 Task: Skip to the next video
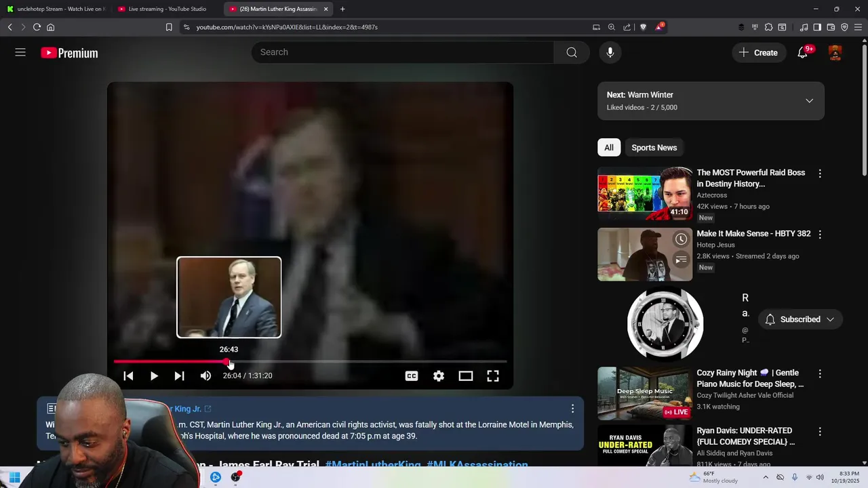coord(179,375)
